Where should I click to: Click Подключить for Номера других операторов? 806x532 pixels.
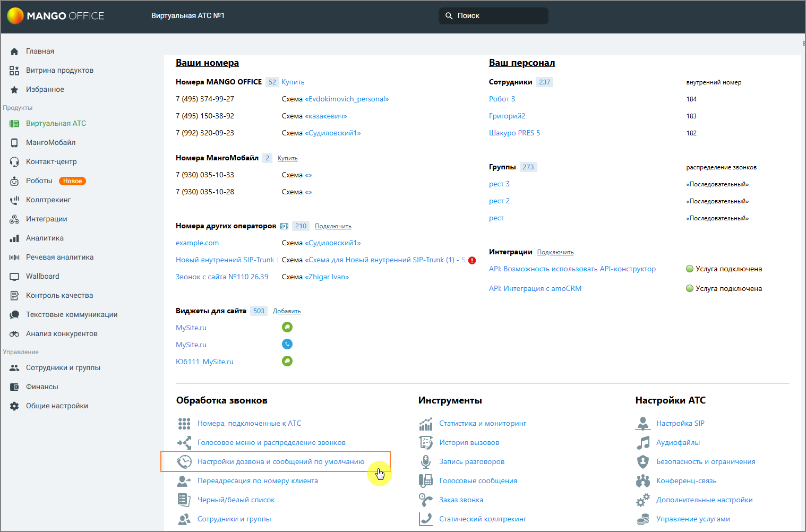coord(333,226)
